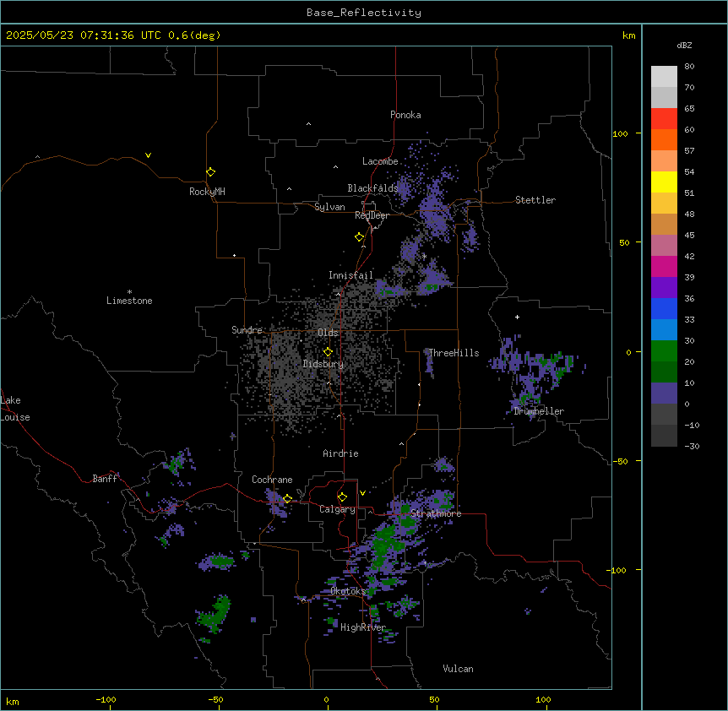Click the yellow V marker east of Calgary

click(362, 493)
